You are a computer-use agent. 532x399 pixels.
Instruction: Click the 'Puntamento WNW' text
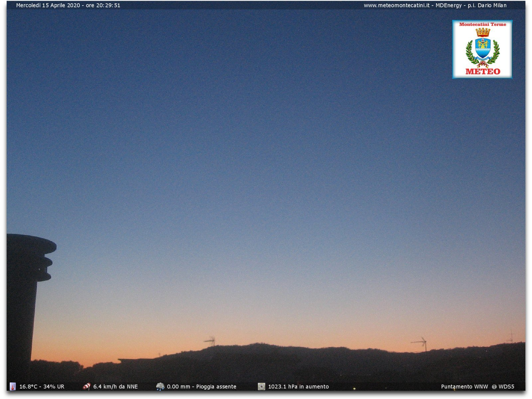(465, 387)
